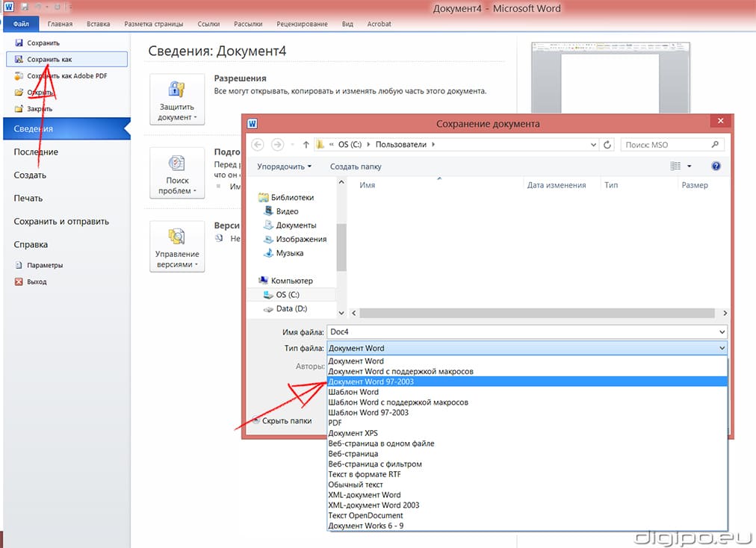Select the Документы library in tree
The image size is (756, 548).
click(x=296, y=225)
